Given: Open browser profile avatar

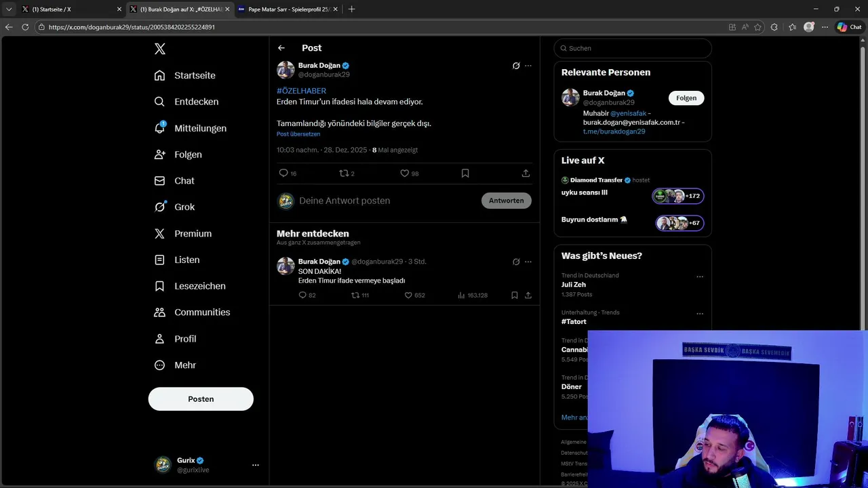Looking at the screenshot, I should (808, 27).
